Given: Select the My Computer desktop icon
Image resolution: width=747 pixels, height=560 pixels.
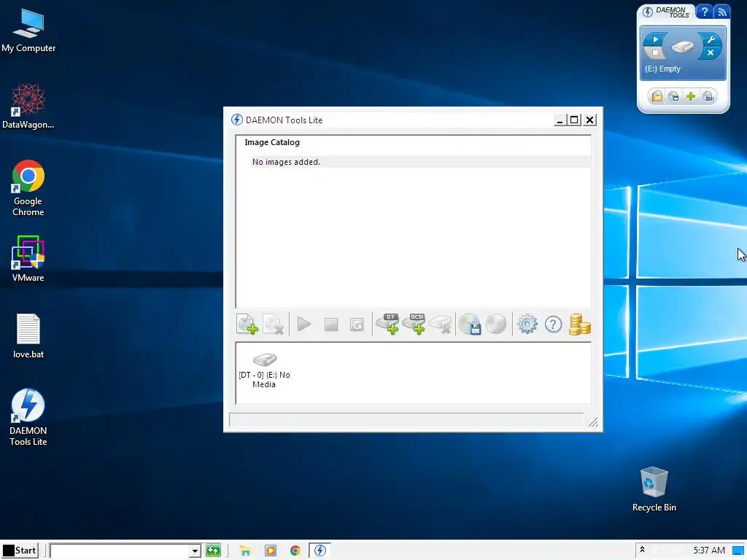Looking at the screenshot, I should tap(28, 29).
